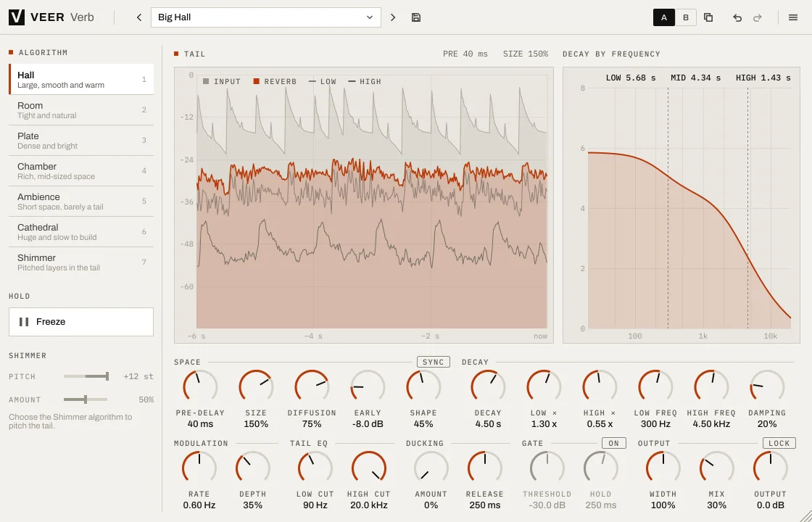
Task: Switch to state B
Action: tap(686, 17)
